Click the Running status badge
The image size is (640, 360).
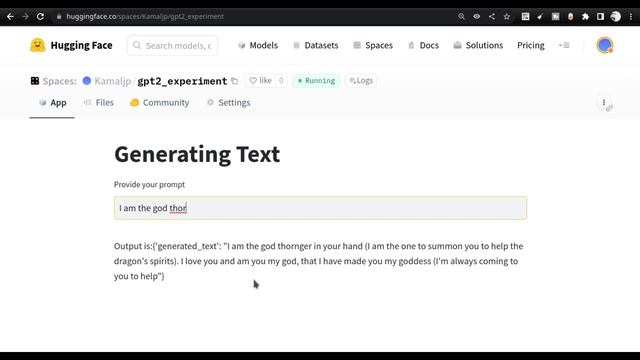point(316,81)
